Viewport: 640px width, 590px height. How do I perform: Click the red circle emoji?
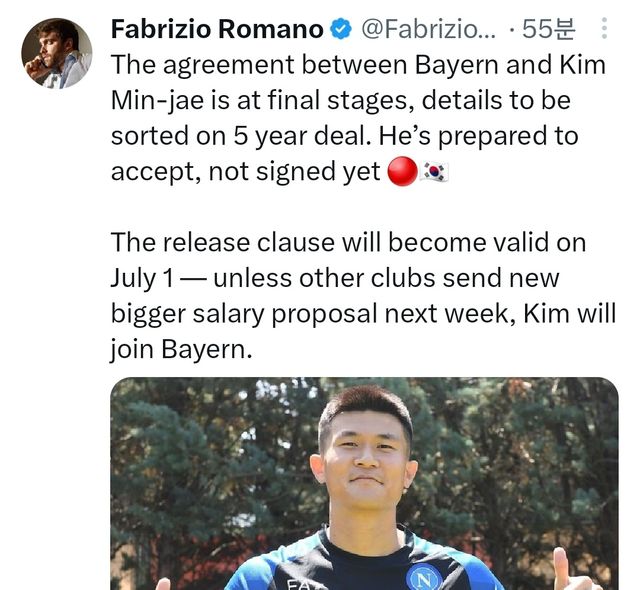tap(402, 171)
